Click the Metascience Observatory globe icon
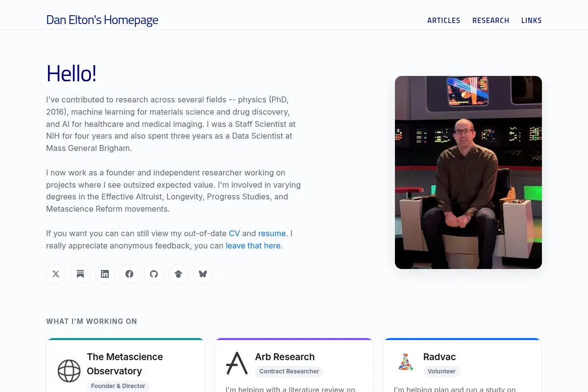This screenshot has height=392, width=588. (69, 371)
